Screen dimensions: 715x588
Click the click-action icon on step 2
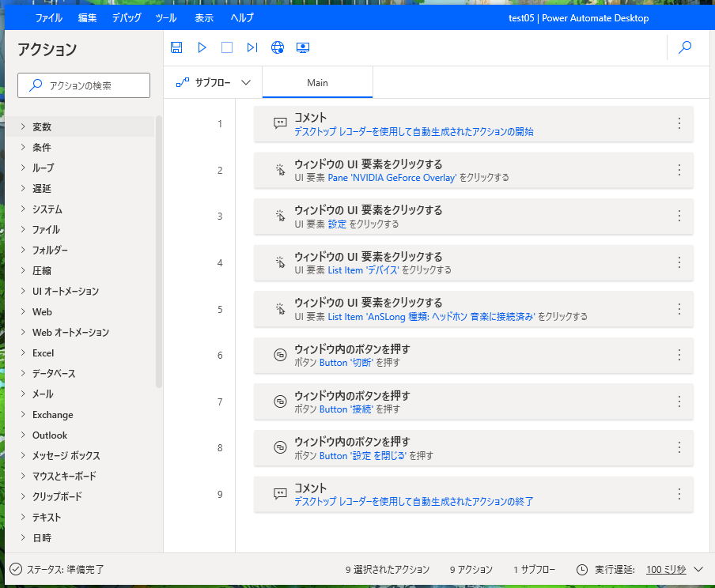click(280, 170)
